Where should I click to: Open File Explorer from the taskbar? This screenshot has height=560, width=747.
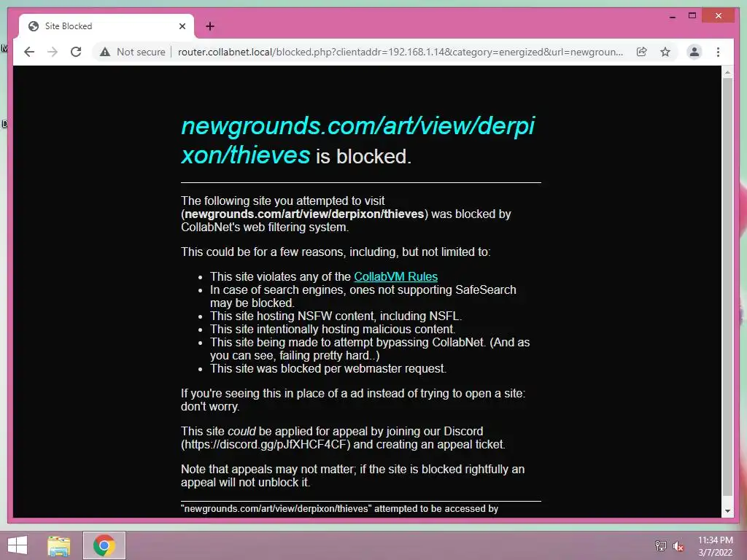pos(59,545)
